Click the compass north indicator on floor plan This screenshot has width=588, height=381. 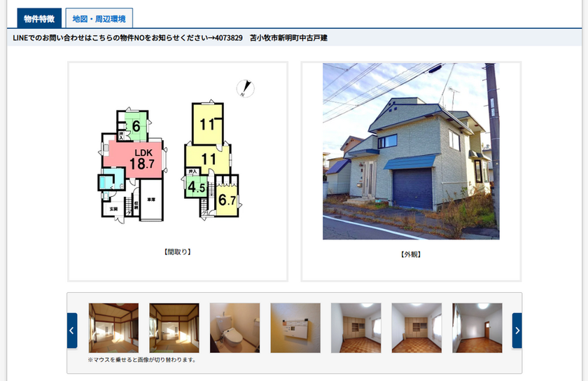(x=245, y=88)
